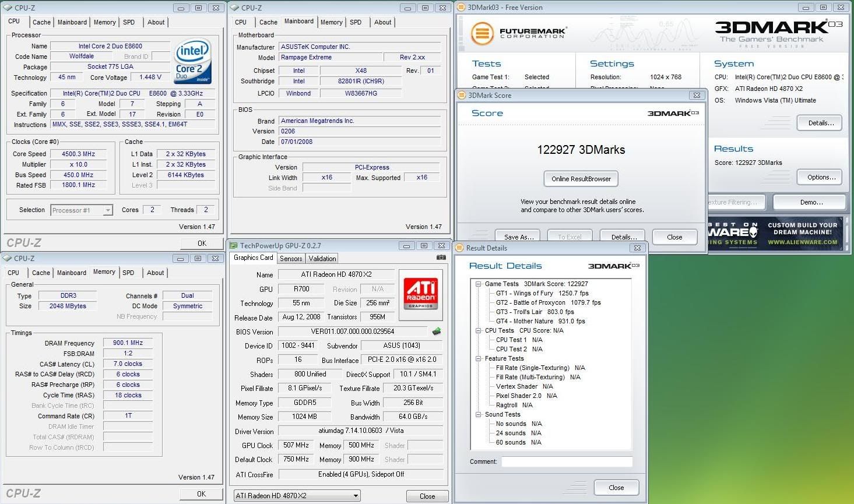Open the ATI Radeon HD 4870 X2 card dropdown
The image size is (854, 504).
pyautogui.click(x=297, y=496)
